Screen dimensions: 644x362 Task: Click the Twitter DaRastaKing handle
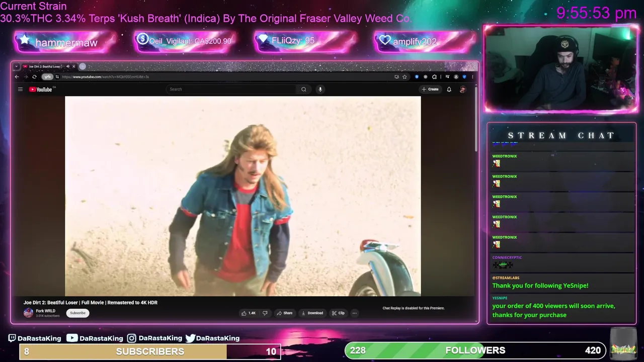(x=212, y=338)
